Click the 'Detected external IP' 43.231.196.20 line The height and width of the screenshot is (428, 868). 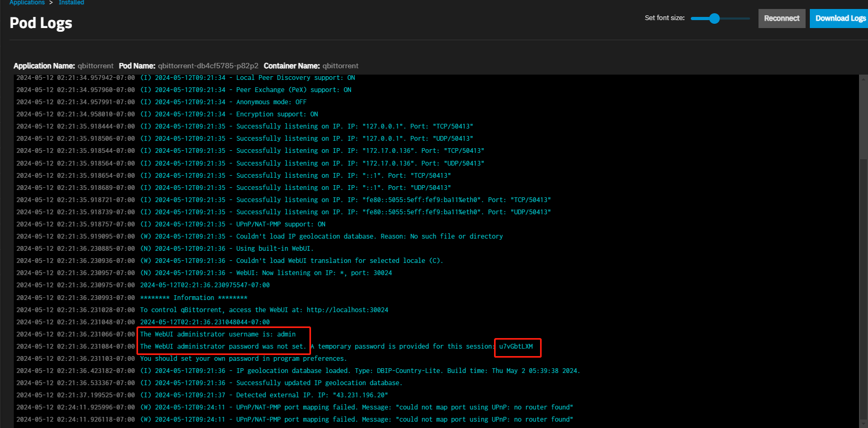(202, 395)
